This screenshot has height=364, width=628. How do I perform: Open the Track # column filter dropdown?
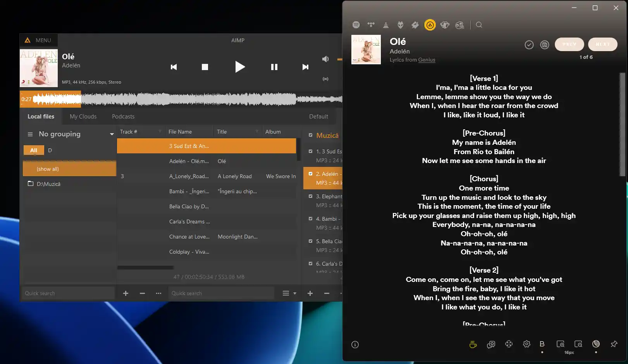point(160,132)
